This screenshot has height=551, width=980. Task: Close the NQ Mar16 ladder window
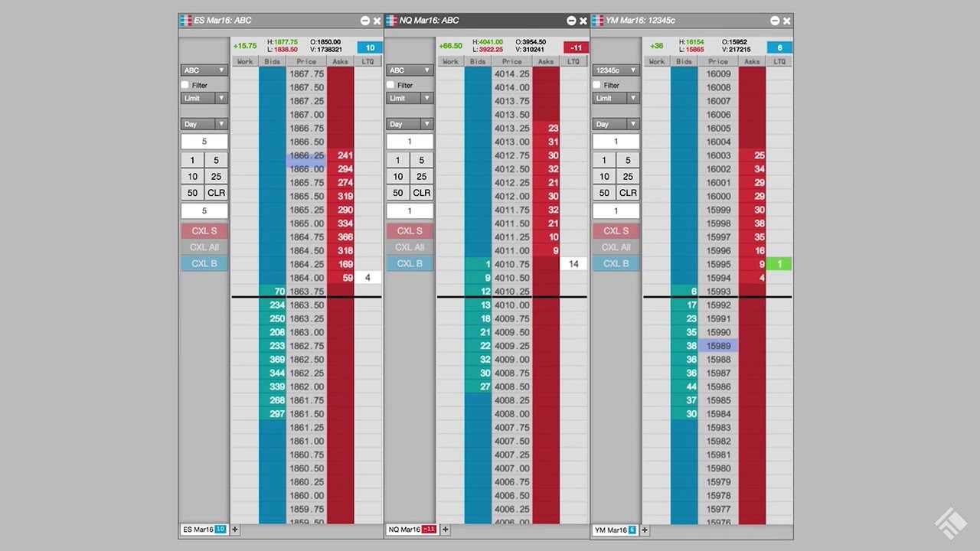583,21
